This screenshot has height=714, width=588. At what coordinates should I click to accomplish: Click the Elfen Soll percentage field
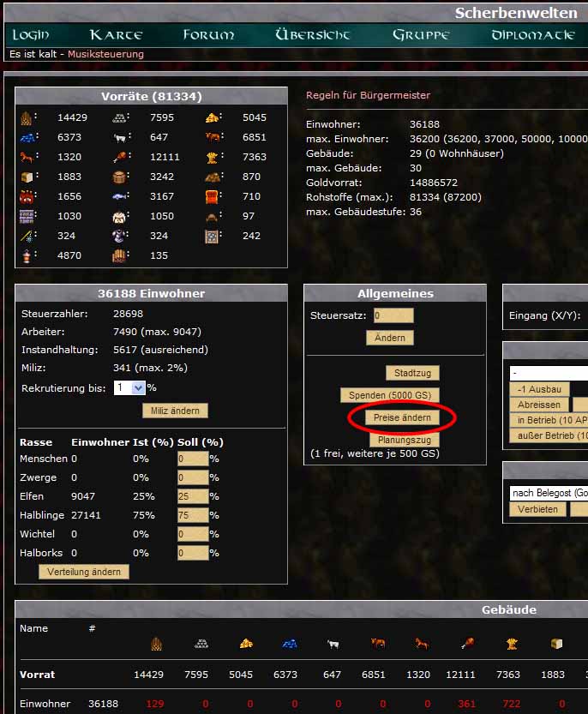coord(192,496)
